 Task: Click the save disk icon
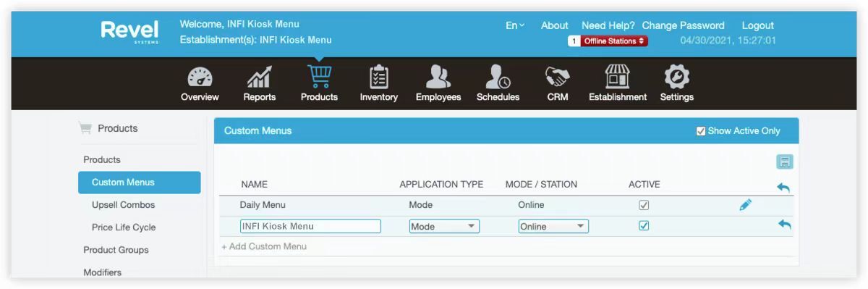(784, 162)
